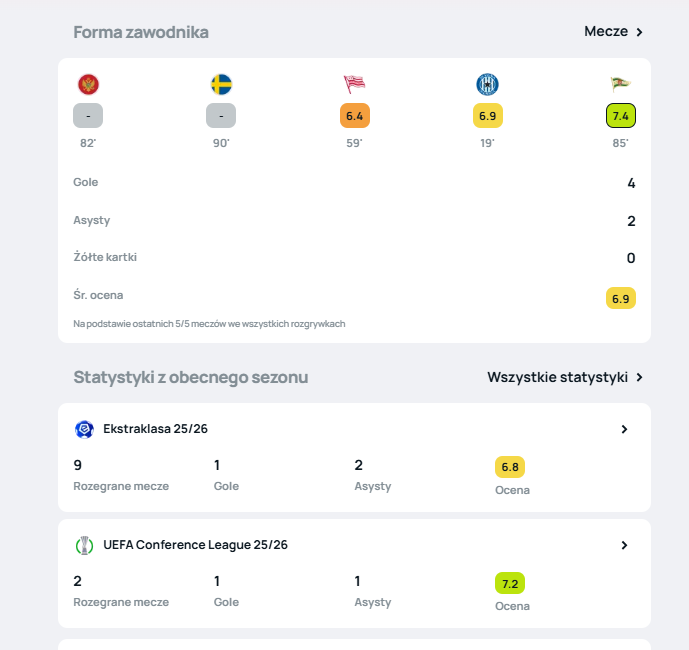This screenshot has height=650, width=689.
Task: Click the Ekstraklasa league logo
Action: pyautogui.click(x=84, y=429)
